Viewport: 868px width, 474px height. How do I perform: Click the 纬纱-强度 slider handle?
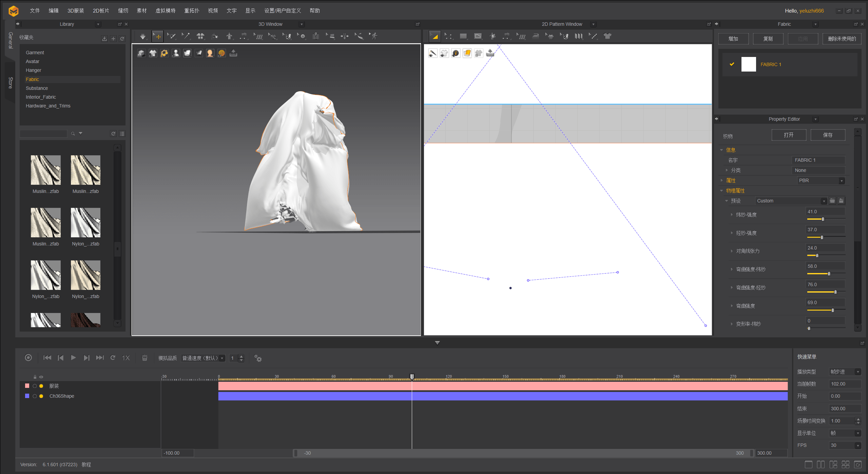pyautogui.click(x=823, y=219)
